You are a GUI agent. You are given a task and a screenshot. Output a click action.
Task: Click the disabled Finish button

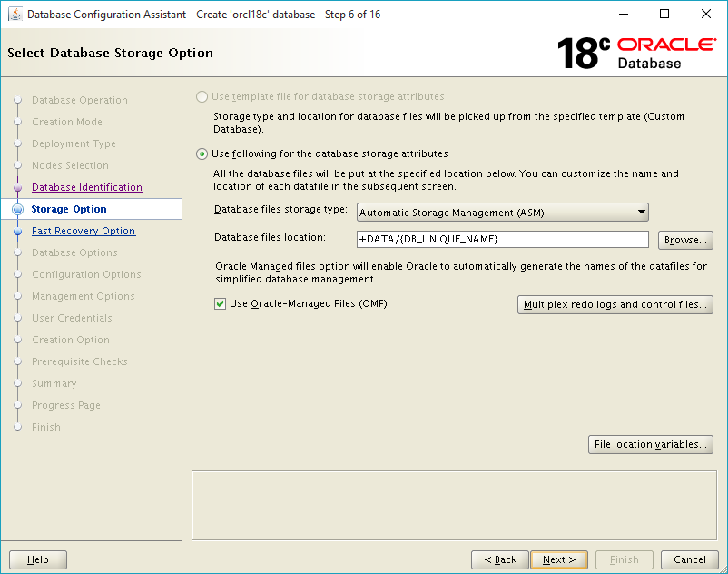pyautogui.click(x=625, y=559)
